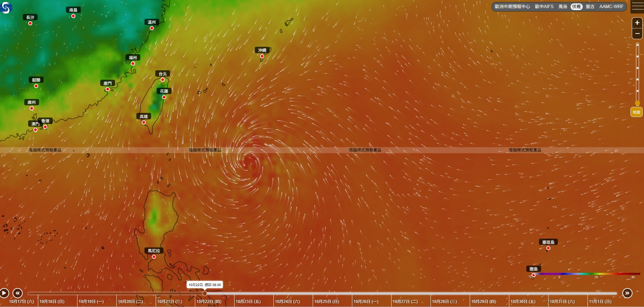Viewport: 644px width, 307px height.
Task: Select the 塞班島 location marker
Action: tap(548, 248)
